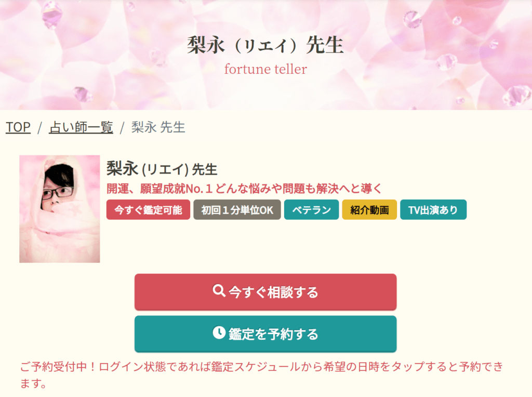Click the page header title 梨永（リエイ）先生
This screenshot has width=532, height=397.
click(265, 46)
